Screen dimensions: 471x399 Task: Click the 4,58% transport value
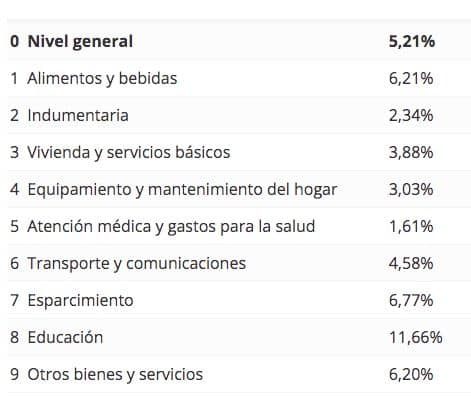click(411, 264)
